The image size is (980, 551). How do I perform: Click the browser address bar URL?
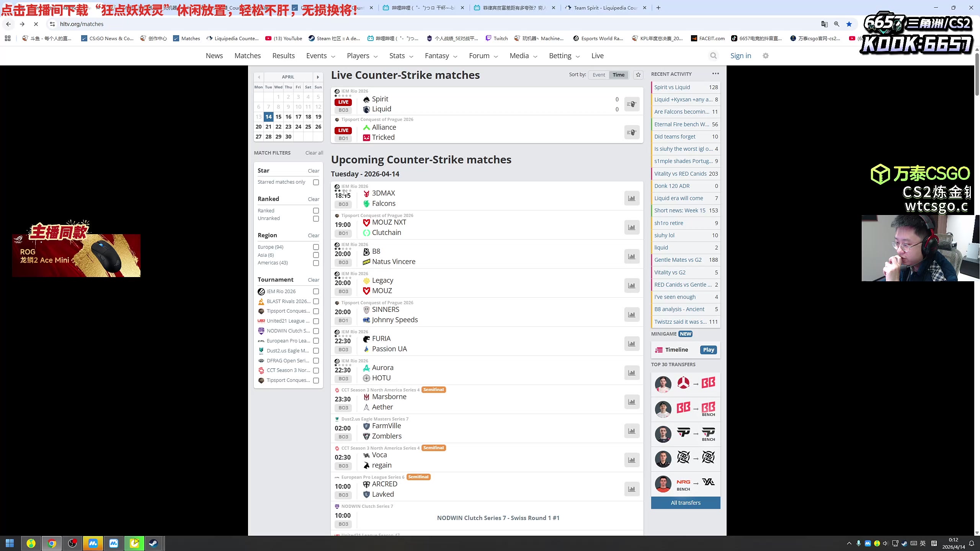tap(82, 24)
